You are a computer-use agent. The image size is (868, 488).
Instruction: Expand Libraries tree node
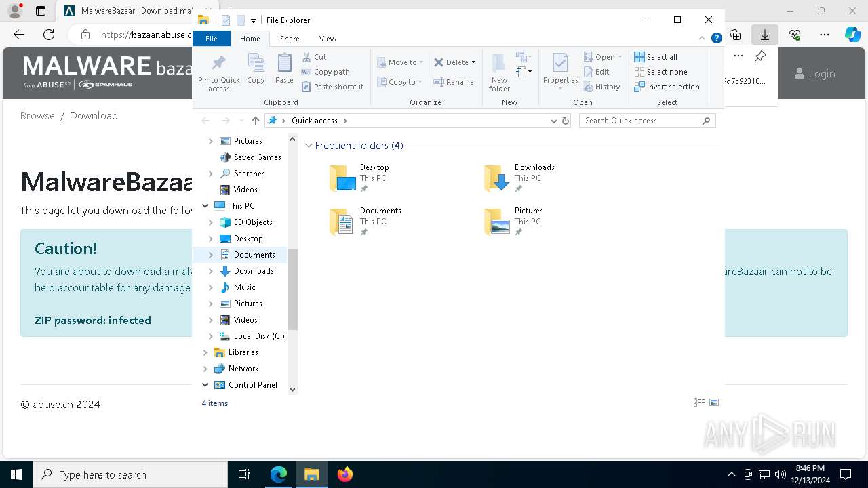tap(205, 352)
